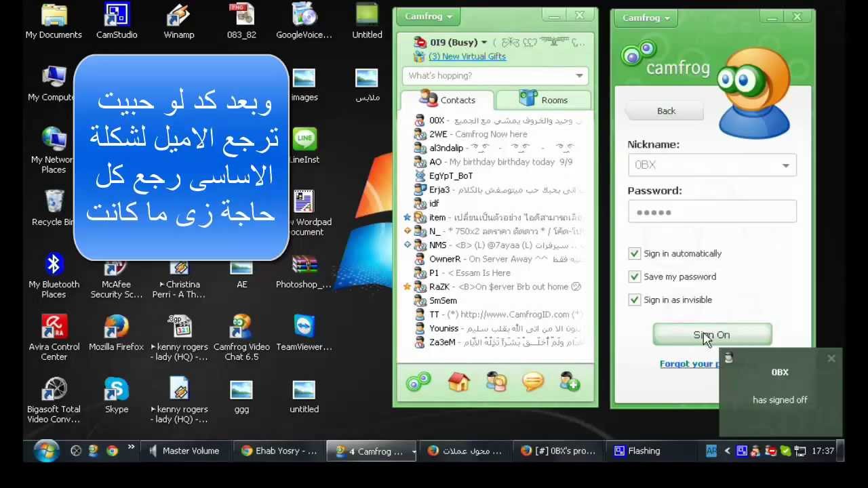Open the chat message bubble icon
The width and height of the screenshot is (868, 488).
tap(533, 382)
